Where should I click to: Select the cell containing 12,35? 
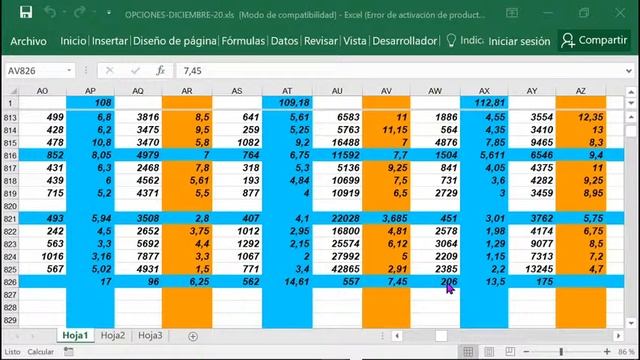point(581,117)
